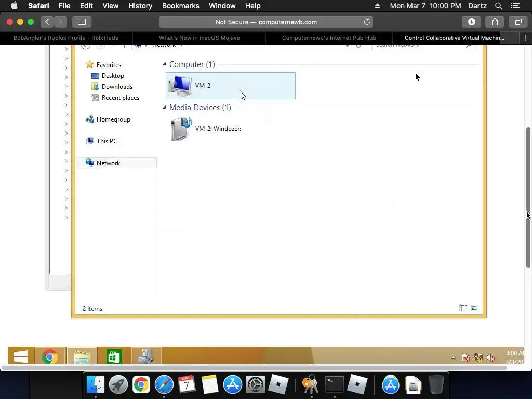Switch Explorer to details view
Viewport: 532px width, 399px height.
click(x=463, y=308)
